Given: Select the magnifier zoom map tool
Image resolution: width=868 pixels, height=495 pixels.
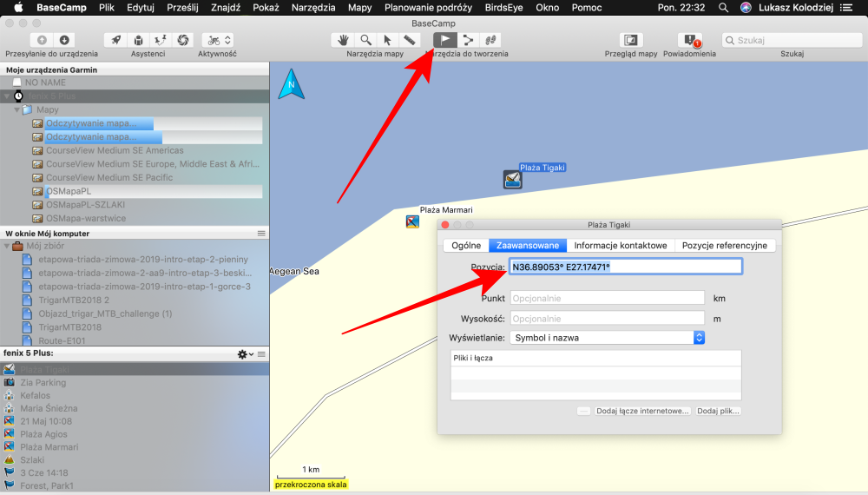Looking at the screenshot, I should pos(365,40).
